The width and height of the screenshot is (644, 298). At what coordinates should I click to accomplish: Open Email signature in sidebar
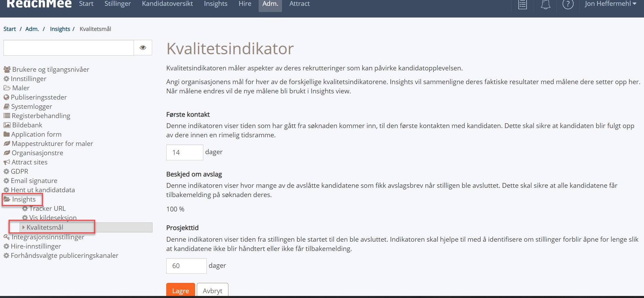point(34,181)
